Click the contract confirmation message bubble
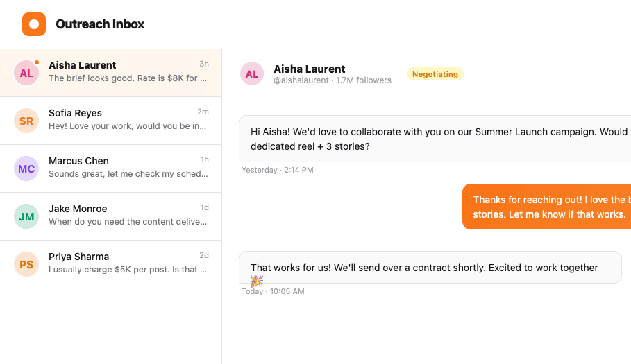The width and height of the screenshot is (631, 364). coord(430,268)
